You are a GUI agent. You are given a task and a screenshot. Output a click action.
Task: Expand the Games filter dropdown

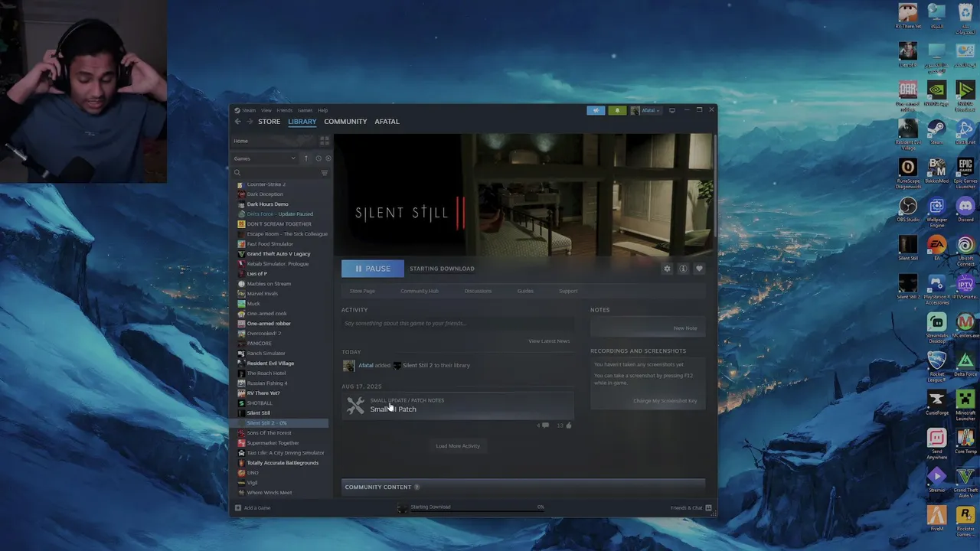[x=265, y=158]
